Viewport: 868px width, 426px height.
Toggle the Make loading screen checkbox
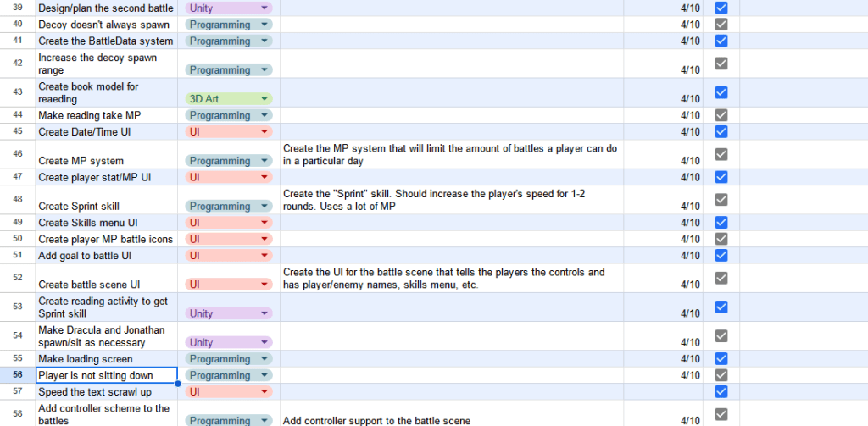[x=721, y=359]
